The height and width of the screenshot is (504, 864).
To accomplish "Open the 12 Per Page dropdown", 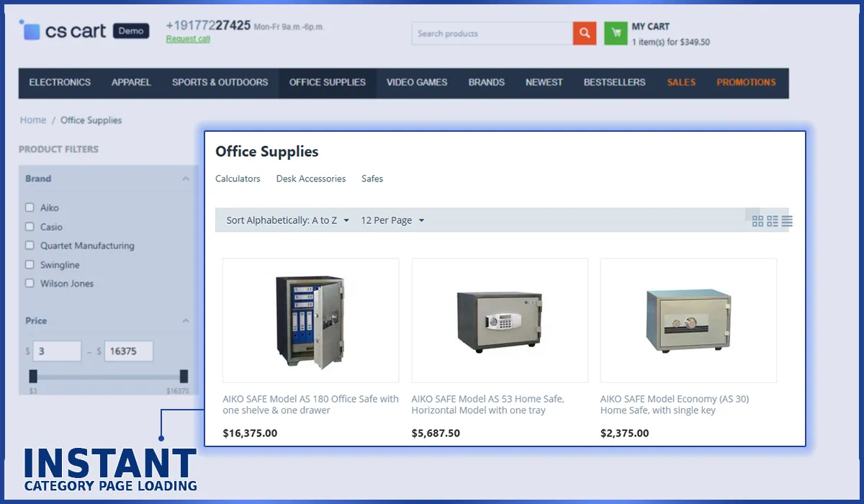I will point(392,220).
